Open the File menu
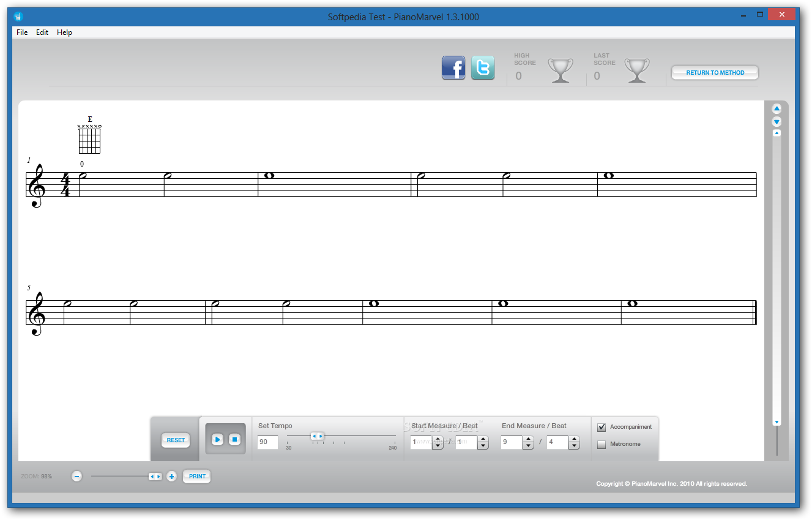 pyautogui.click(x=22, y=32)
